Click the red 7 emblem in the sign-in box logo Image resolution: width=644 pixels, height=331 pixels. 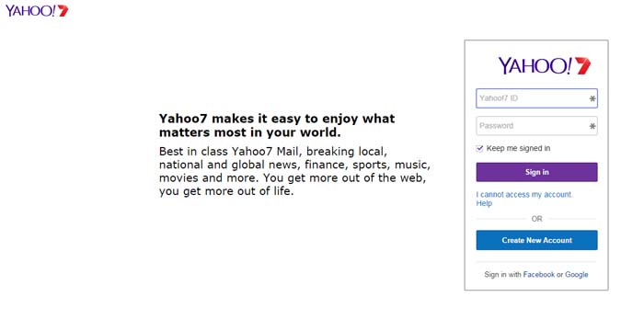point(582,65)
